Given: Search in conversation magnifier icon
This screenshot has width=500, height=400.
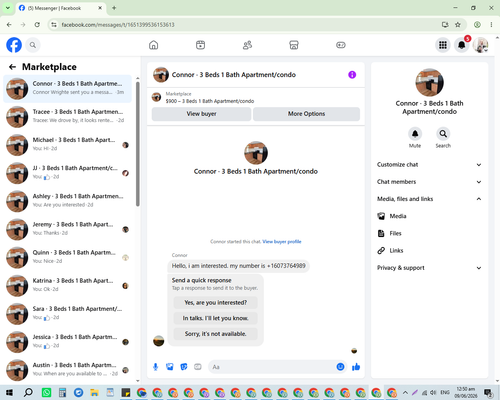Looking at the screenshot, I should pos(443,134).
